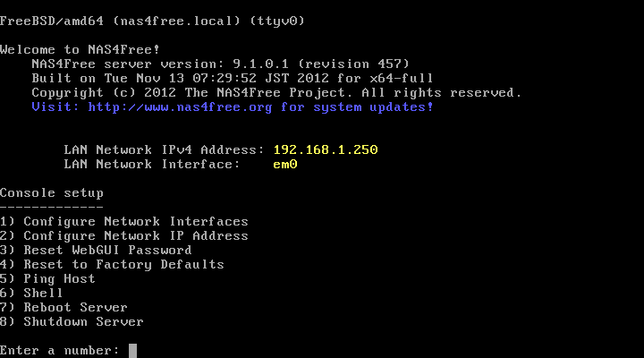644x358 pixels.
Task: Select the Shell menu line
Action: [x=31, y=293]
